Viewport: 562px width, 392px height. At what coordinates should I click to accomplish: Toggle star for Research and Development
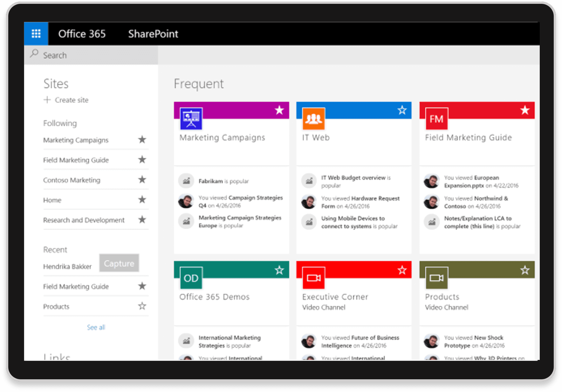(142, 220)
